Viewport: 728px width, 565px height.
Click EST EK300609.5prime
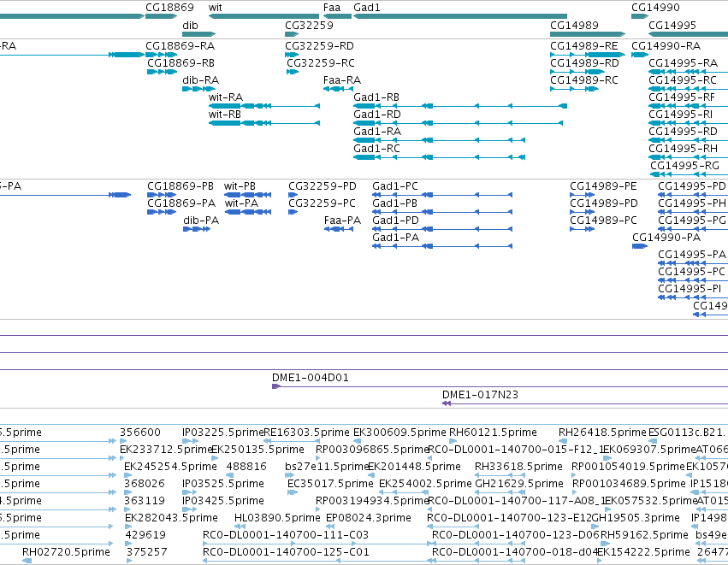click(x=357, y=441)
